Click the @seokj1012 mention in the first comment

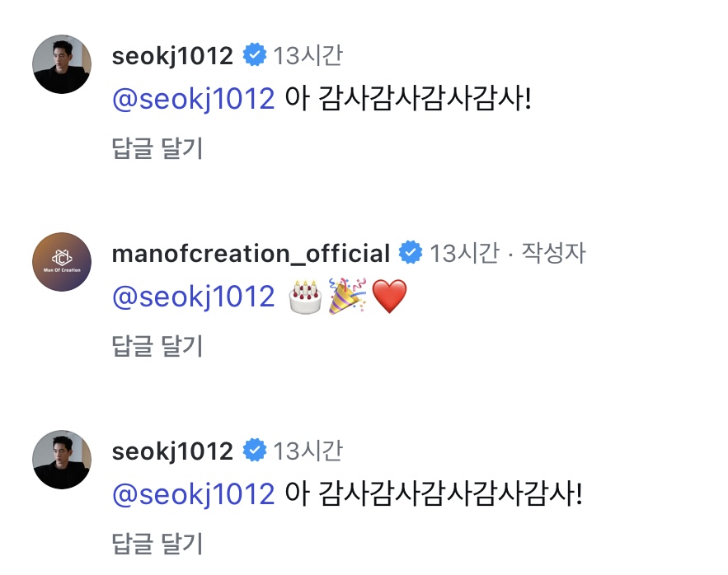tap(193, 99)
